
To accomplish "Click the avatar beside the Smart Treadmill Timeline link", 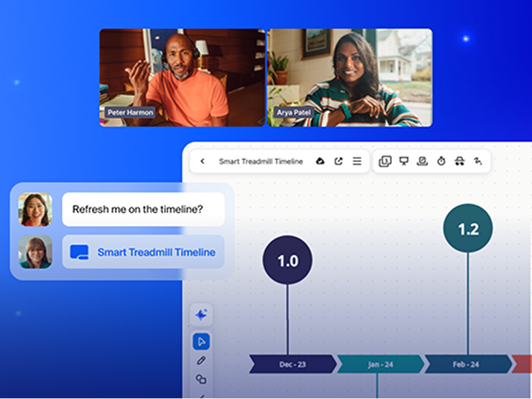I will pyautogui.click(x=35, y=252).
